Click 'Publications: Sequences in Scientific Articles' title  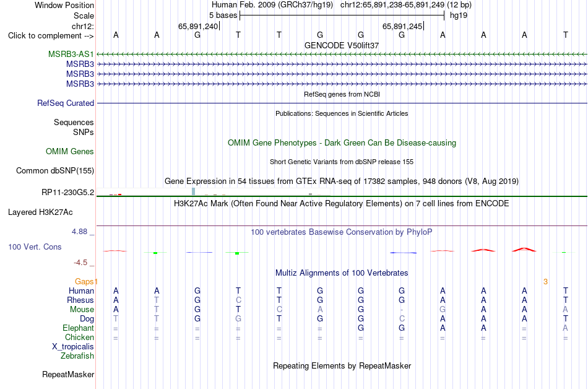coord(342,113)
